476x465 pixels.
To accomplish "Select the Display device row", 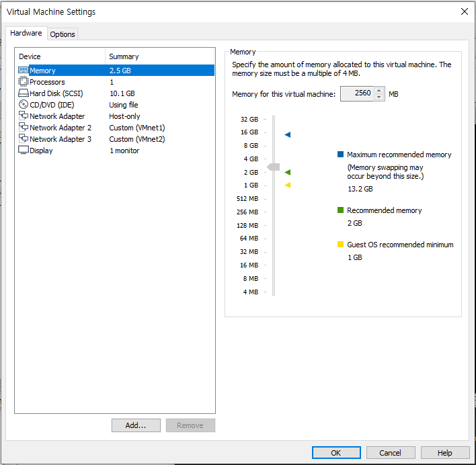I will coord(116,151).
